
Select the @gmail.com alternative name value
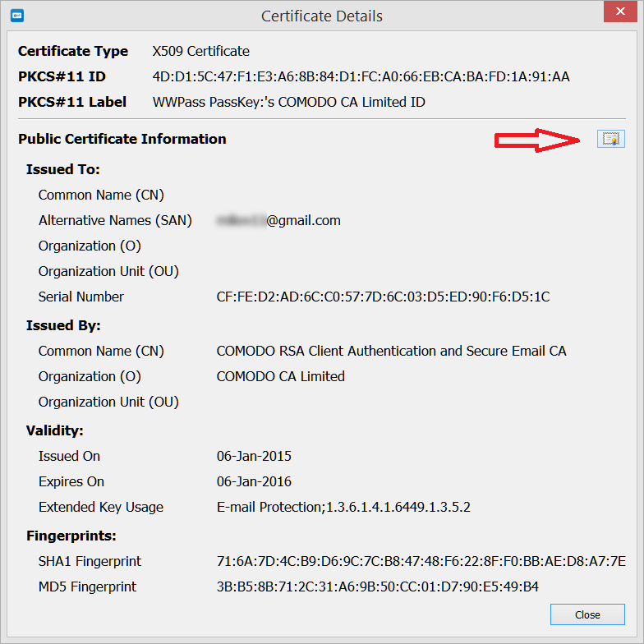pyautogui.click(x=278, y=220)
